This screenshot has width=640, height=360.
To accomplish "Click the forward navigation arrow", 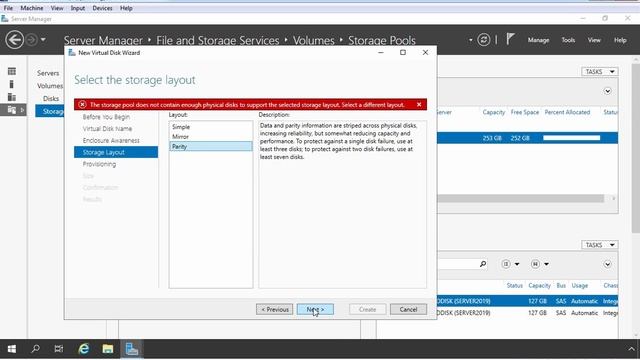I will (x=31, y=40).
